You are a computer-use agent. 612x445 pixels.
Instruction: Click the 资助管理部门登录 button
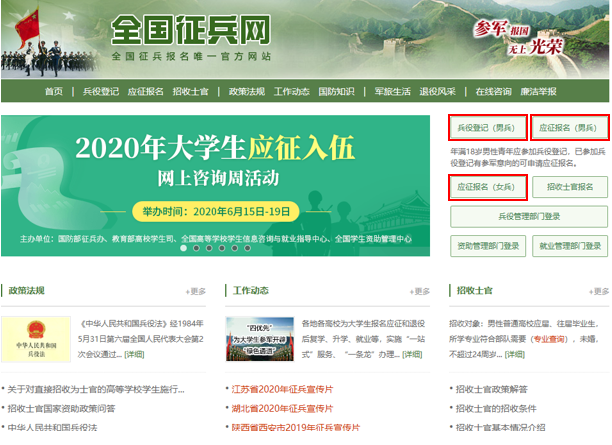[x=487, y=245]
